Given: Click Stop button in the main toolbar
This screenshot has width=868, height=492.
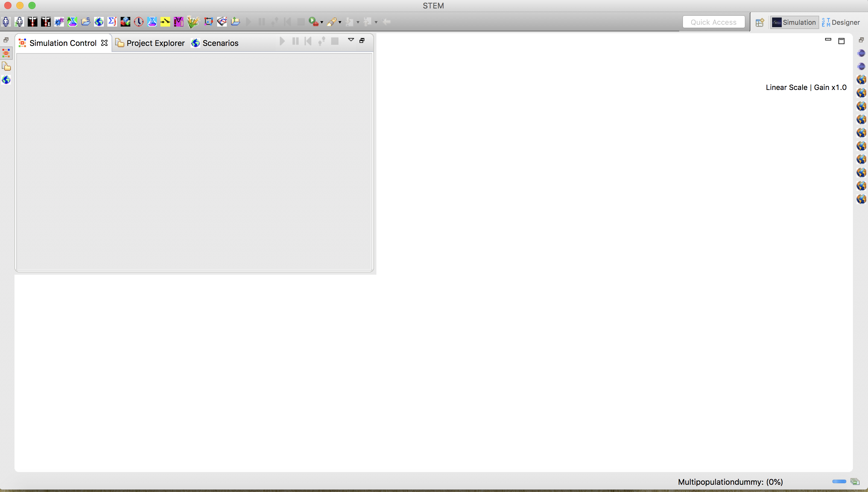Looking at the screenshot, I should click(x=301, y=22).
